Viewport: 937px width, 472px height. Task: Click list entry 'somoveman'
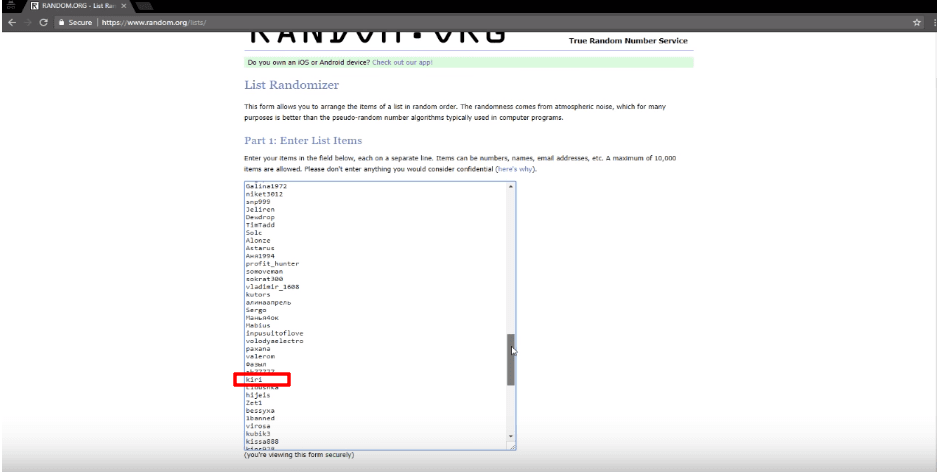(x=264, y=271)
